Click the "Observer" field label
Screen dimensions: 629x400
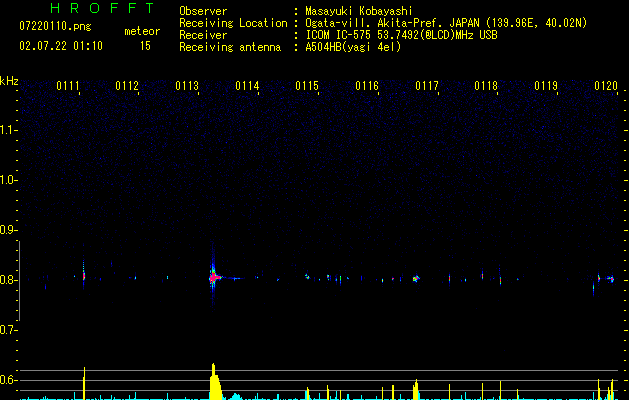click(203, 11)
